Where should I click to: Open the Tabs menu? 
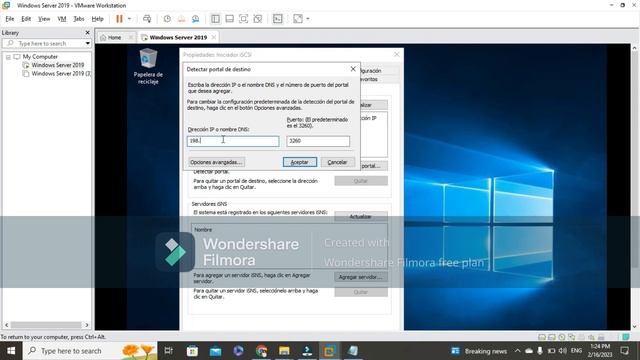[x=79, y=19]
